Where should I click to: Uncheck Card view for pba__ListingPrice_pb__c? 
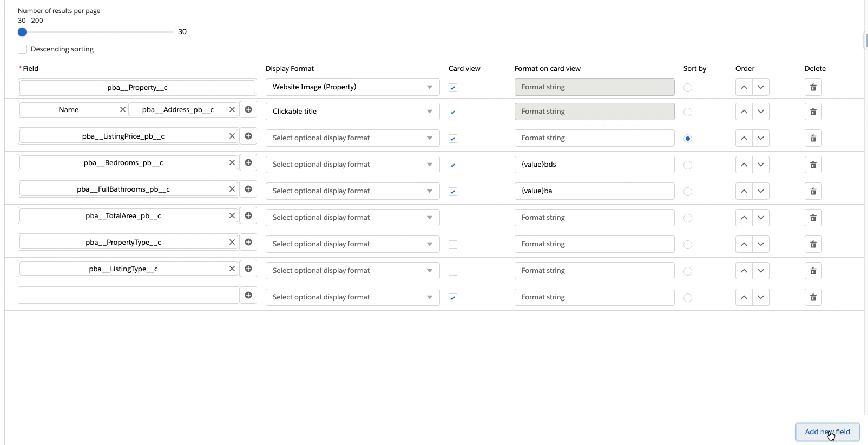tap(453, 139)
